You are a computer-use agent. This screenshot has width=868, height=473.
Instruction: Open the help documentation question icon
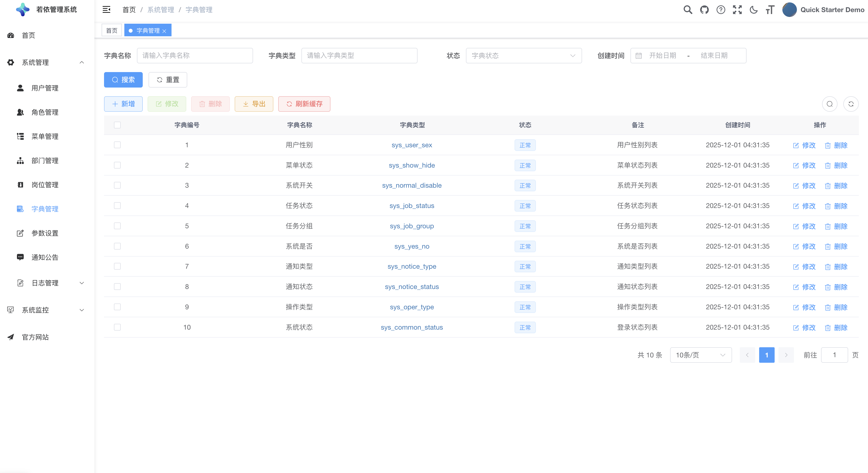[721, 10]
